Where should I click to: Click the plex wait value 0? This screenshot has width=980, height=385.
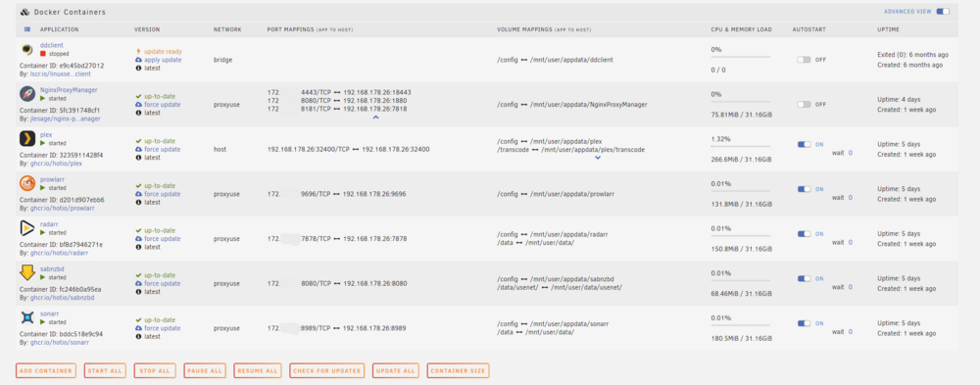(x=850, y=153)
